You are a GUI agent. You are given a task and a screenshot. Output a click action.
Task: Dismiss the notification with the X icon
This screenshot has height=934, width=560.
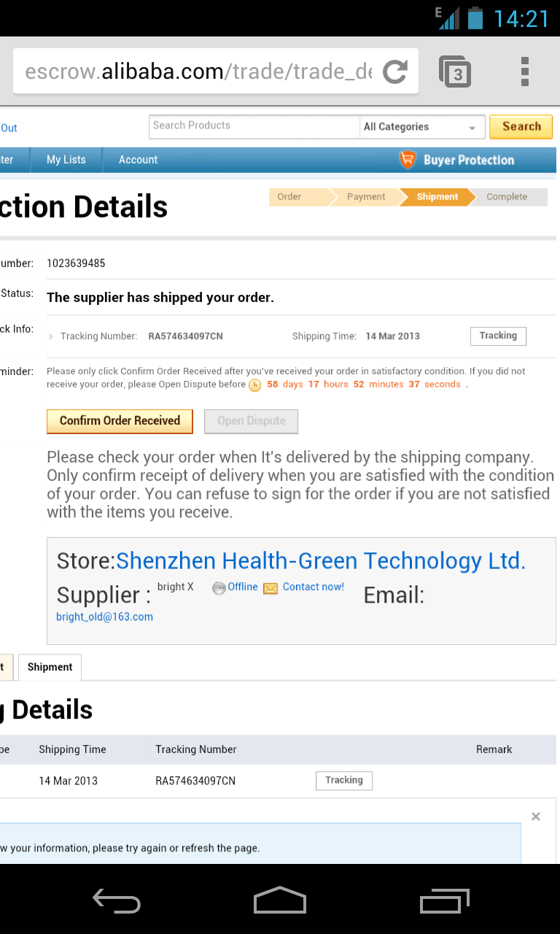536,817
